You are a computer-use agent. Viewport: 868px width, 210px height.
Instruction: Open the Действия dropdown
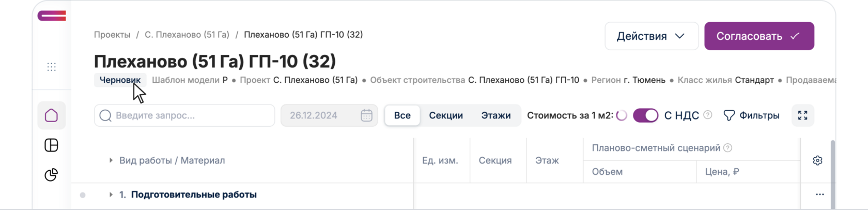(651, 36)
